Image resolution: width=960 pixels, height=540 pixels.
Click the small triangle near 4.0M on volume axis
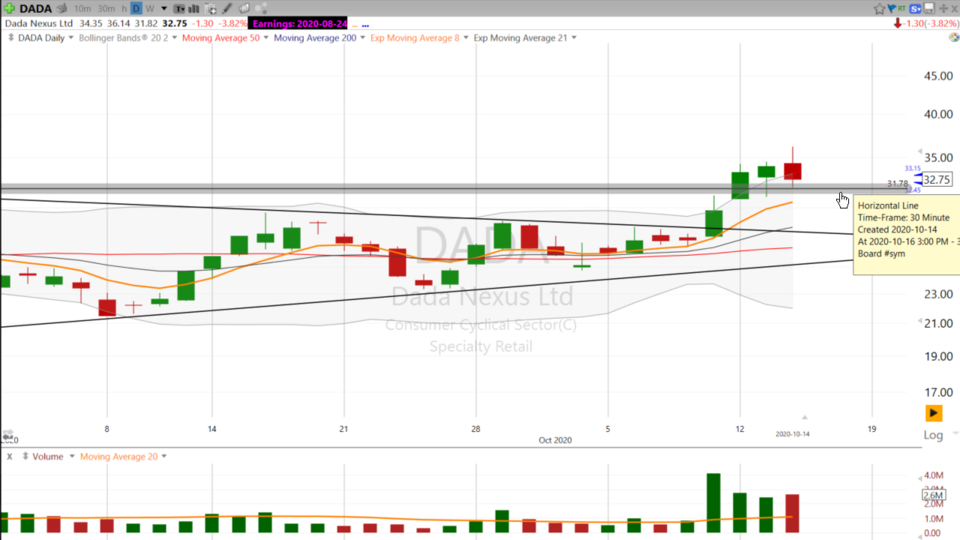point(919,479)
